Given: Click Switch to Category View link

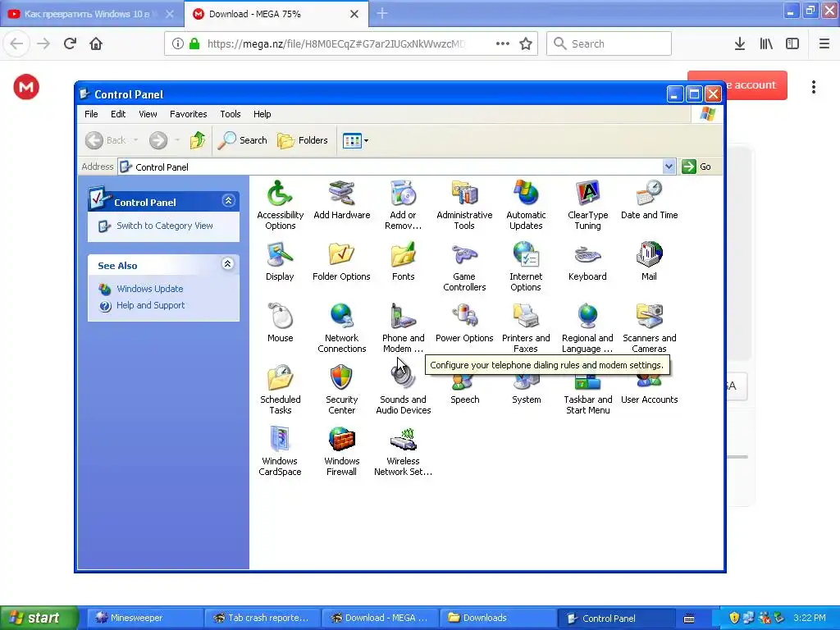Looking at the screenshot, I should pyautogui.click(x=164, y=226).
